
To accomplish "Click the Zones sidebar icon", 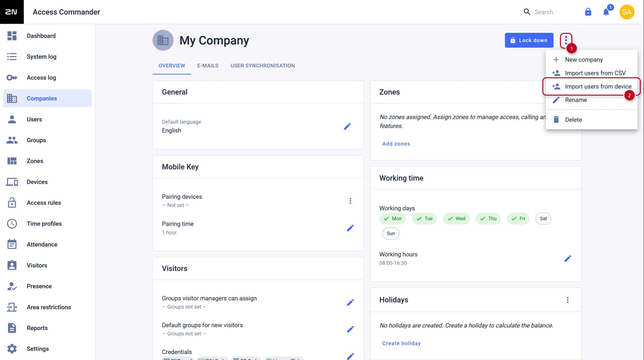I will tap(12, 161).
